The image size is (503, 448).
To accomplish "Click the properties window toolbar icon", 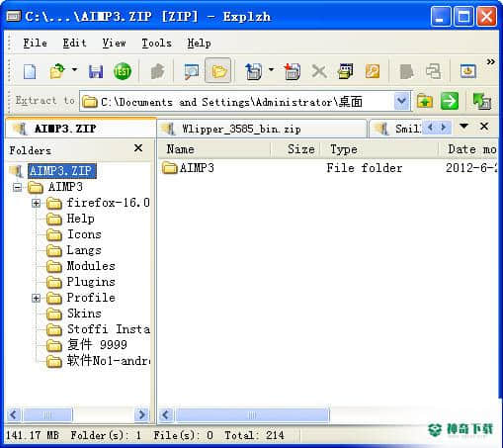I will (x=345, y=71).
